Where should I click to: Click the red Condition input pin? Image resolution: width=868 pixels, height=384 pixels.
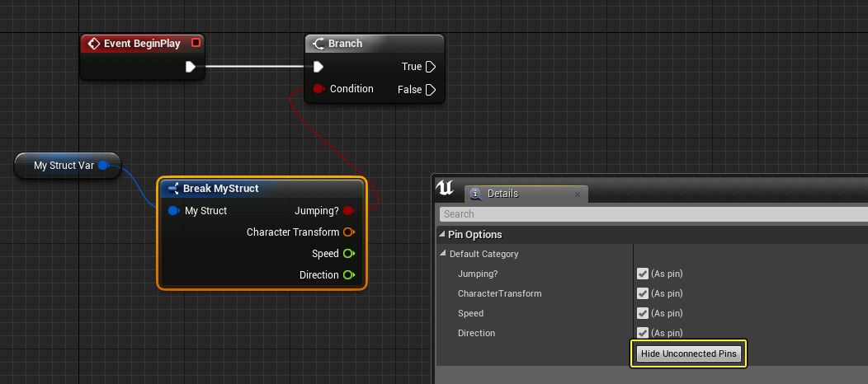(318, 89)
